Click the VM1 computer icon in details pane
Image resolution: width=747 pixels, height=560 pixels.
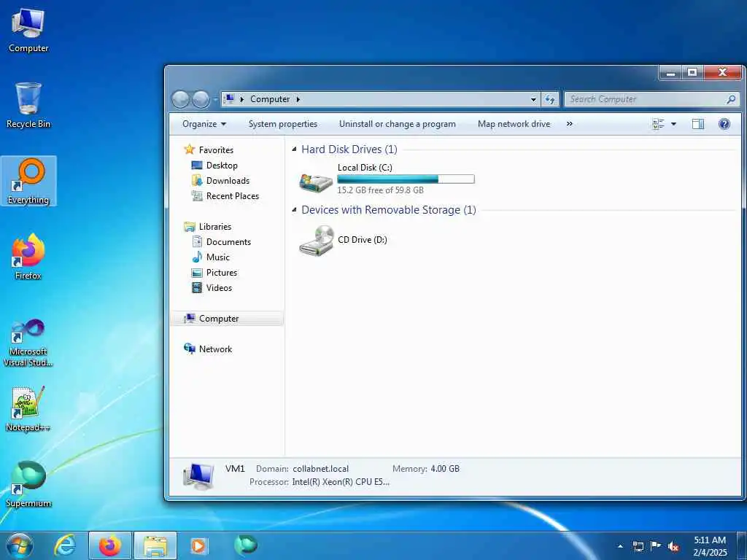pyautogui.click(x=198, y=475)
